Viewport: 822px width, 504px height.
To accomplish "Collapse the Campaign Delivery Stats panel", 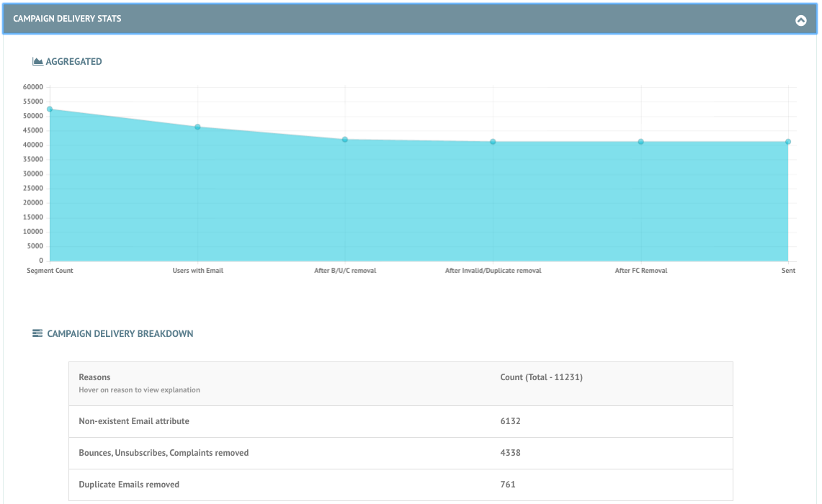I will (x=800, y=20).
